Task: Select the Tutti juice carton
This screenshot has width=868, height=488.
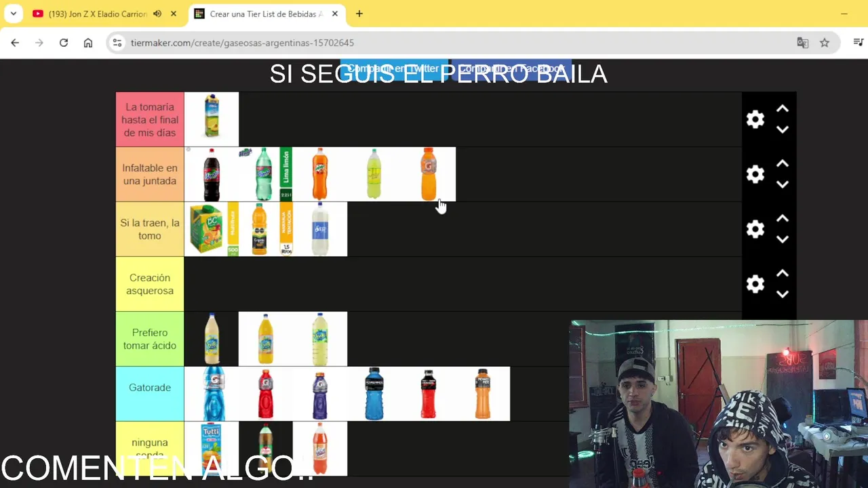Action: [x=212, y=449]
